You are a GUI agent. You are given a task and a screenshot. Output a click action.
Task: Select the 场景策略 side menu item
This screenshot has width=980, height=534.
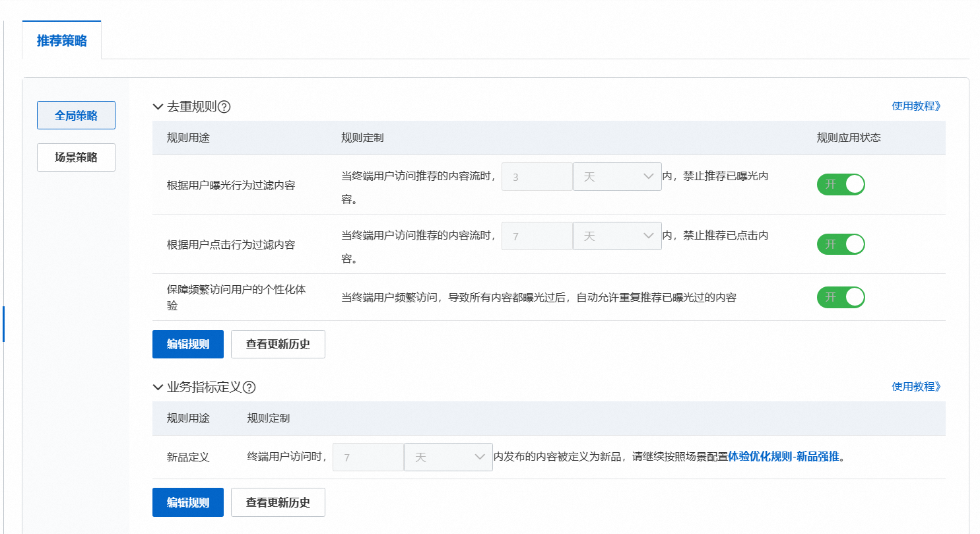tap(76, 157)
